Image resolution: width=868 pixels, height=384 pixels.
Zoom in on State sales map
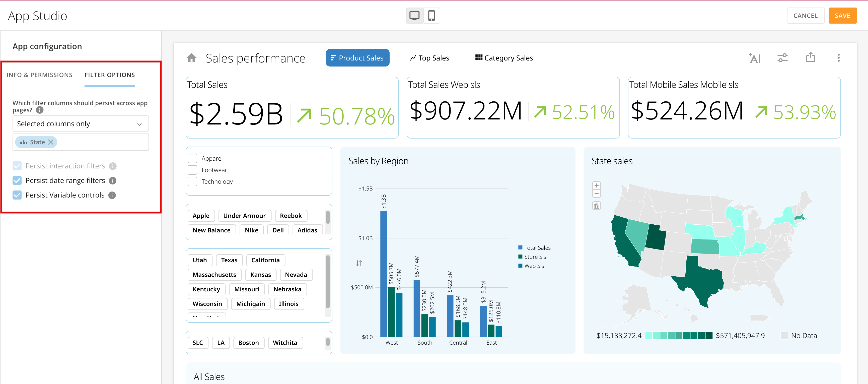click(596, 185)
